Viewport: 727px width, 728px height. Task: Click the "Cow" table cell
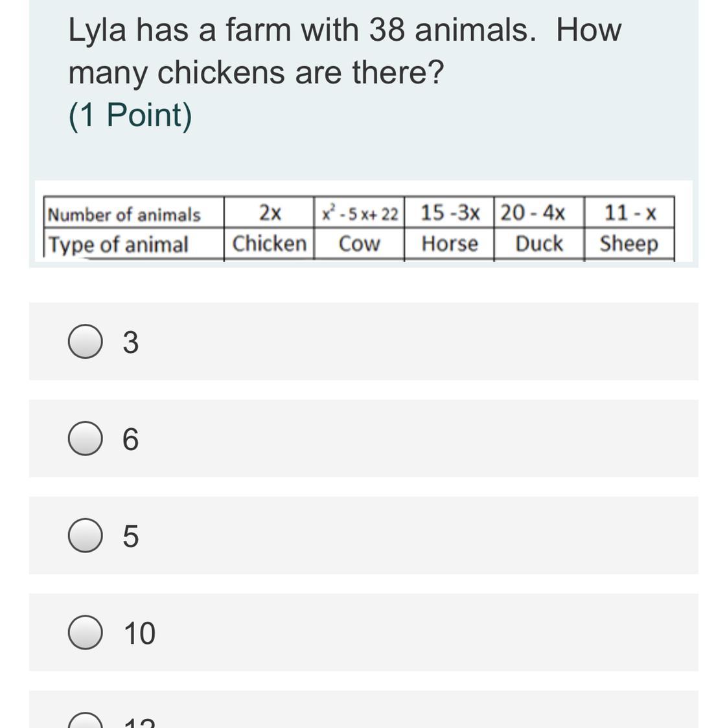(360, 244)
